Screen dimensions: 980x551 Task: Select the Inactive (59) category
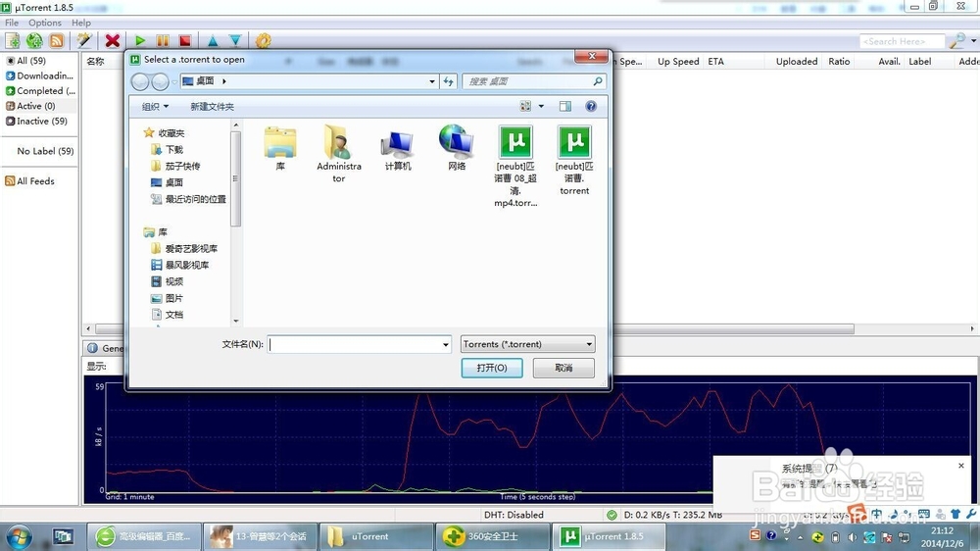pos(37,121)
